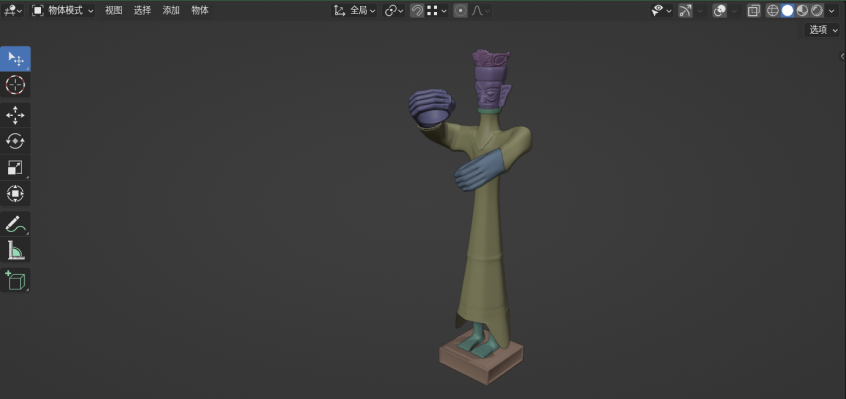The image size is (846, 399).
Task: Activate the Rotate tool
Action: [x=15, y=141]
